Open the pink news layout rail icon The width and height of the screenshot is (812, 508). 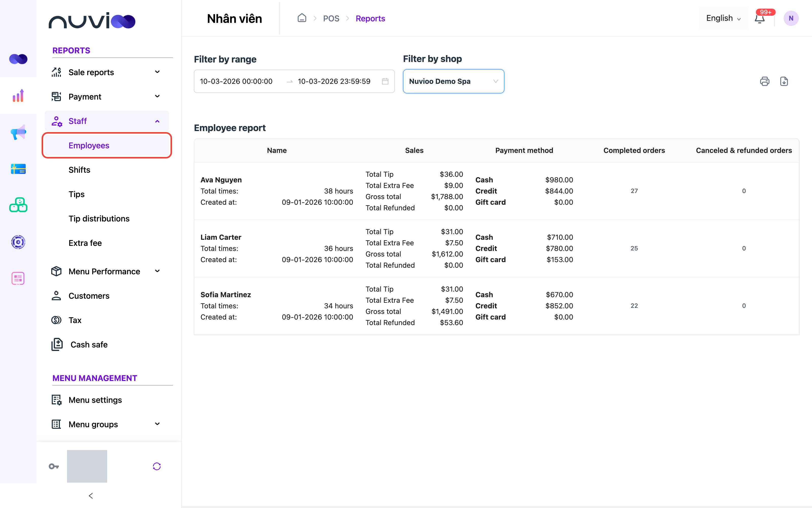pos(18,279)
